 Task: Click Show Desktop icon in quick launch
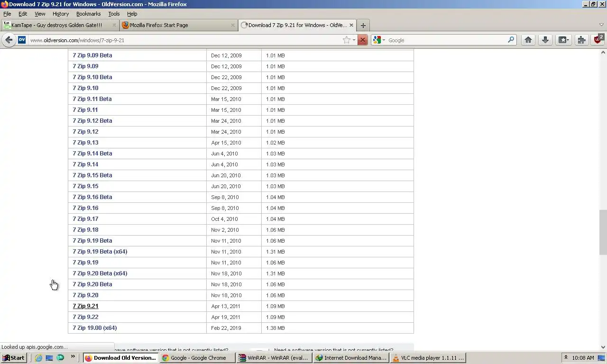click(49, 358)
